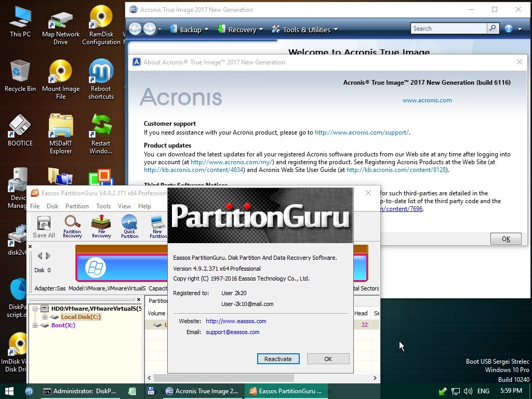Open Recovery dropdown menu in Acronis
This screenshot has width=532, height=399.
tap(240, 30)
